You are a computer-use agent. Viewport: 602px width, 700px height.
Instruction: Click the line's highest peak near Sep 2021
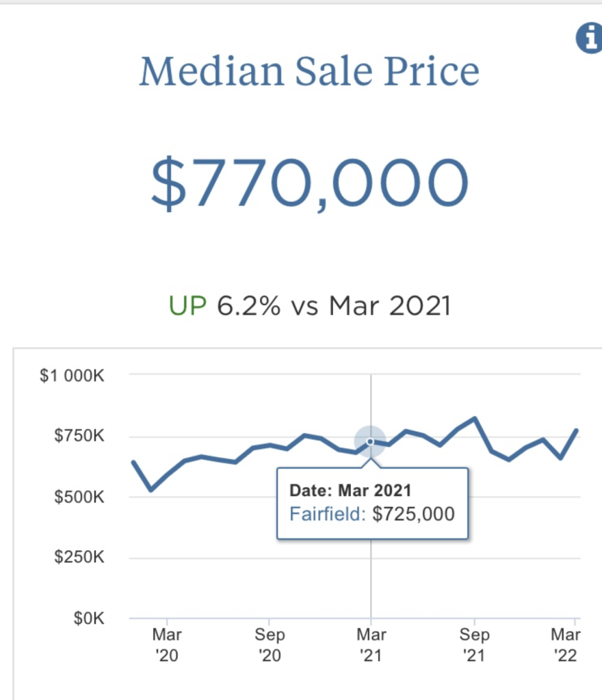tap(475, 417)
